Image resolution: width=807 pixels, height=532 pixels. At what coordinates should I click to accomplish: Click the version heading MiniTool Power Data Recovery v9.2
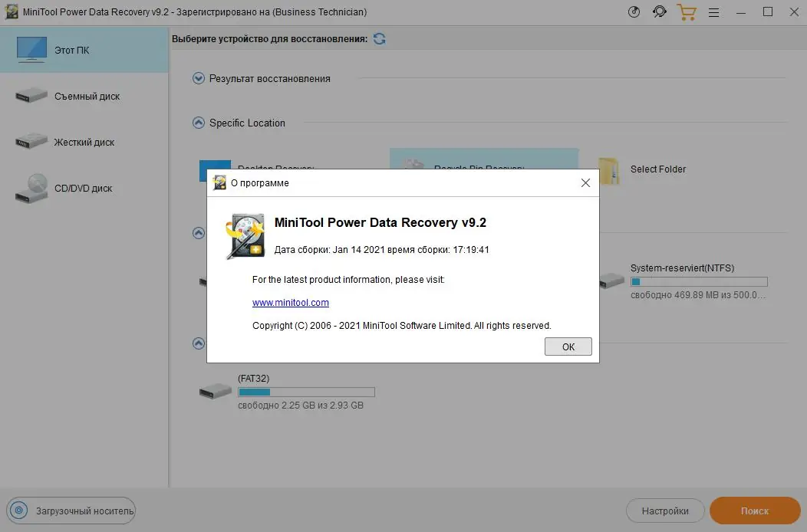pyautogui.click(x=380, y=222)
